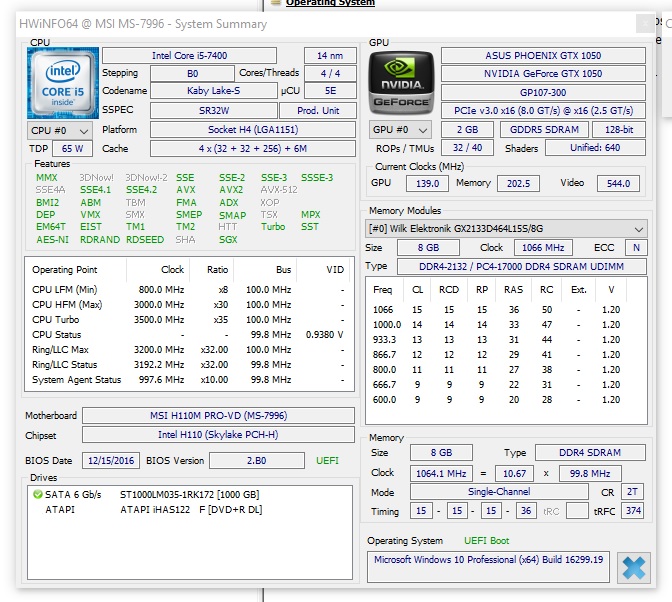Click the NVIDIA GeForce logo
The image size is (672, 602).
coord(401,83)
